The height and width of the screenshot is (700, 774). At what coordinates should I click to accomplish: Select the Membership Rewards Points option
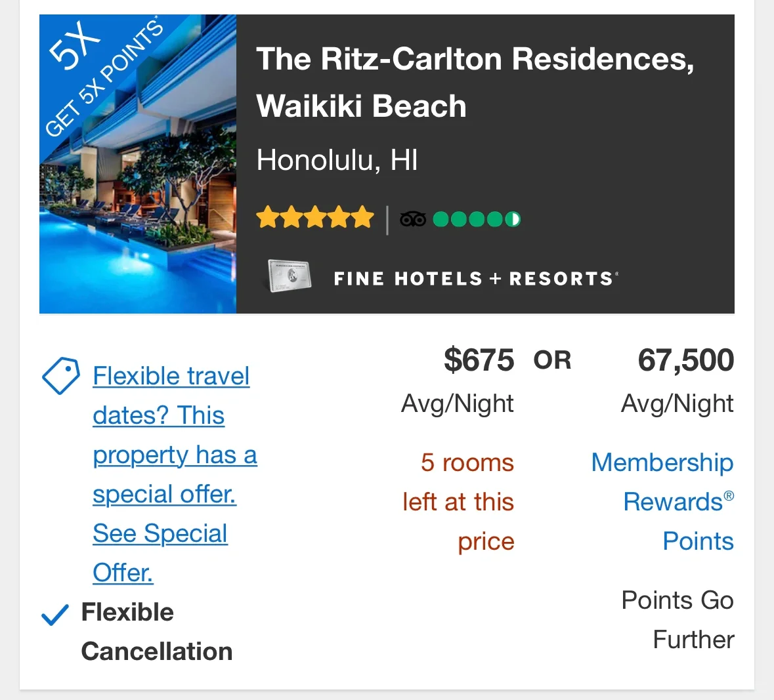pos(662,501)
